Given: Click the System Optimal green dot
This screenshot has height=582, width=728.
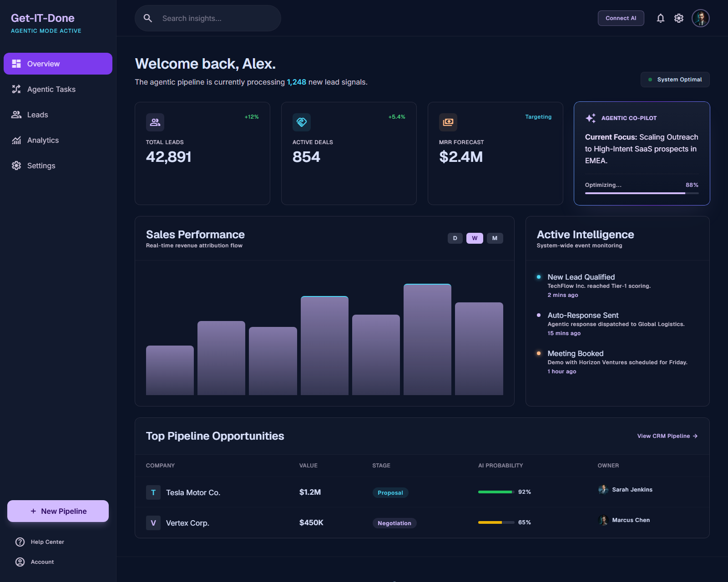Looking at the screenshot, I should point(650,80).
